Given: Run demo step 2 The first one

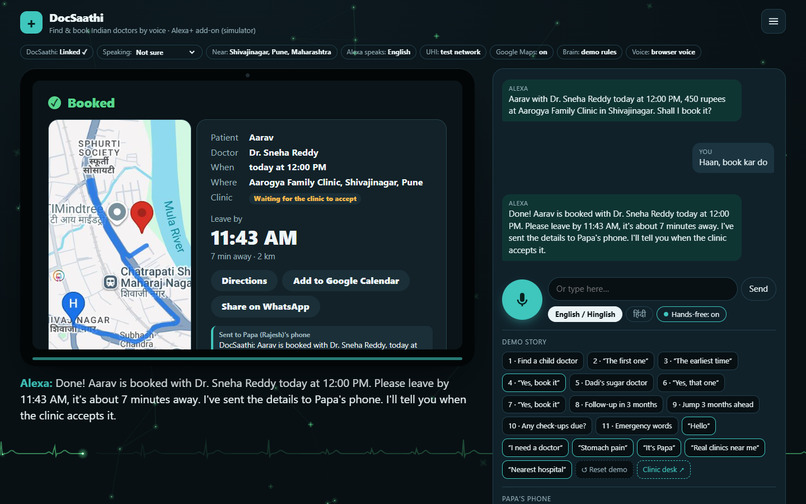Looking at the screenshot, I should pos(620,361).
